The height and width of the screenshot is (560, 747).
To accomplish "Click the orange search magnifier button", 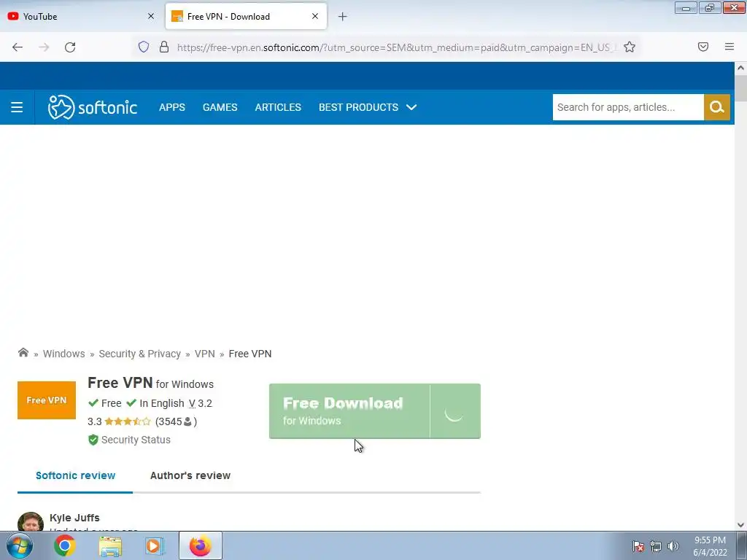I will pyautogui.click(x=716, y=107).
